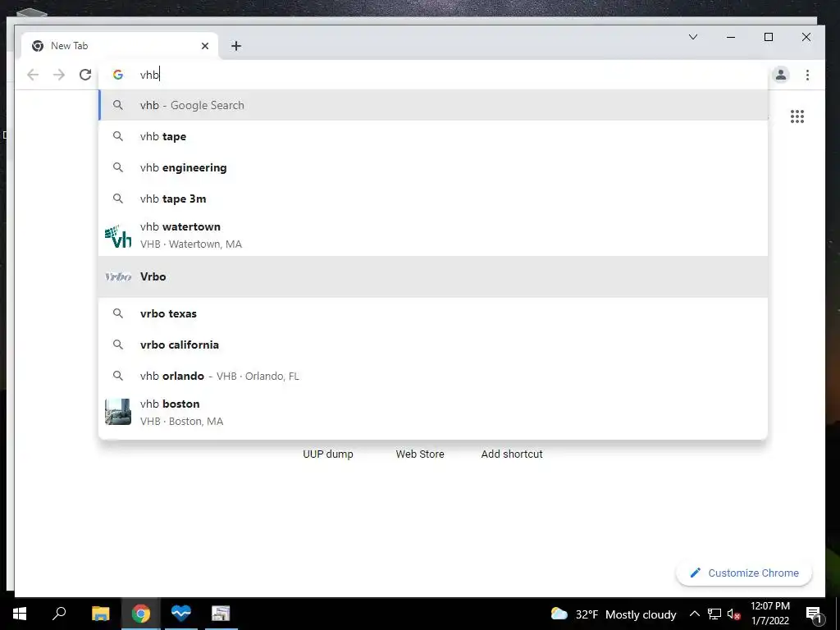The height and width of the screenshot is (630, 840).
Task: Open the clock showing 12:07 PM
Action: pos(770,614)
